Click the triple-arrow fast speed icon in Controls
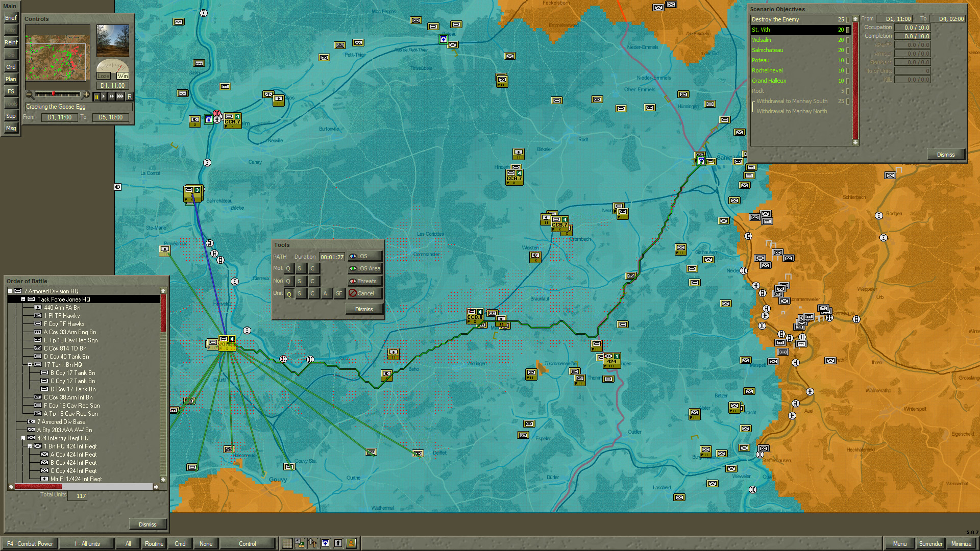This screenshot has width=980, height=551. [120, 96]
